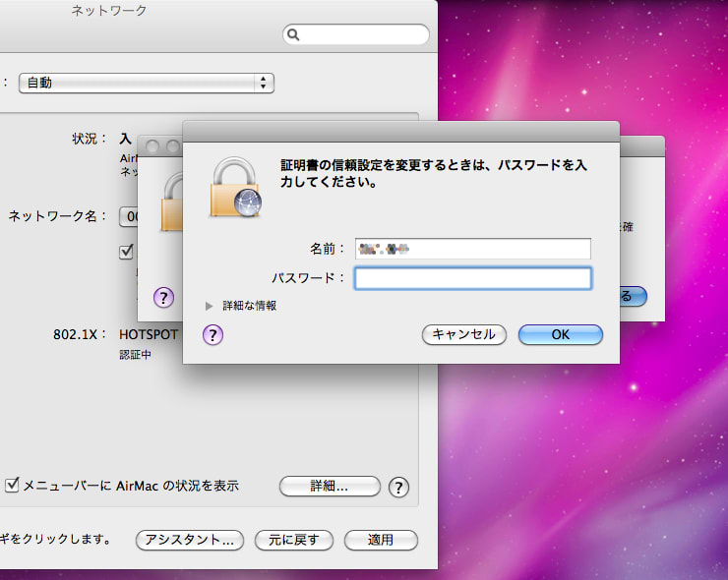Click the magnifier icon in search box
Screen dimensions: 728x580
293,34
